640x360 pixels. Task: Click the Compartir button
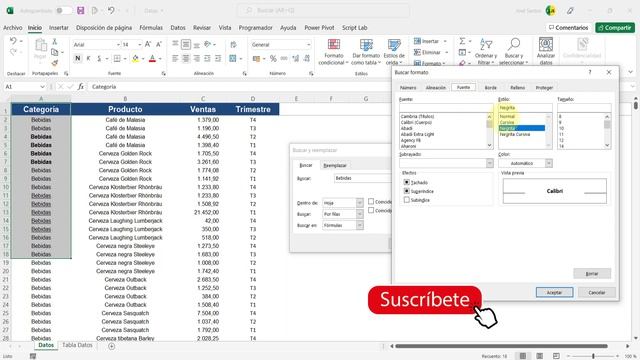tap(615, 28)
